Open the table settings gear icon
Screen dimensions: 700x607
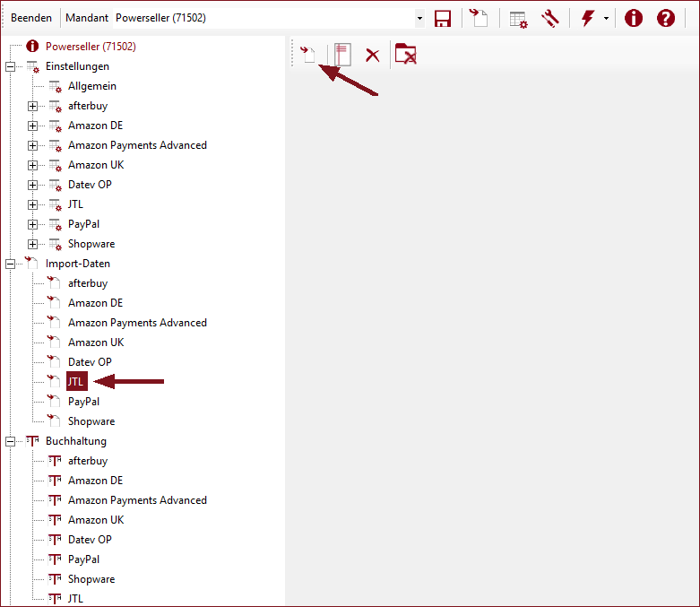coord(518,19)
